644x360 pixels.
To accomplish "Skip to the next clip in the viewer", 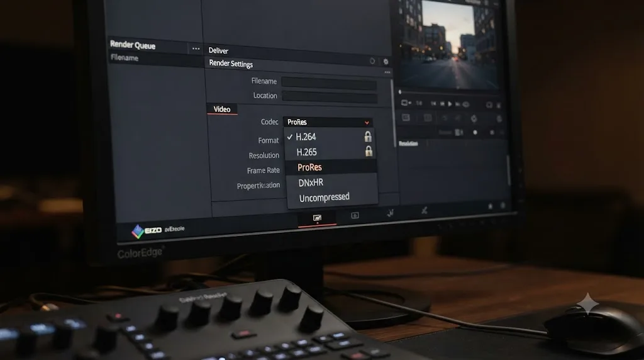I will (458, 104).
